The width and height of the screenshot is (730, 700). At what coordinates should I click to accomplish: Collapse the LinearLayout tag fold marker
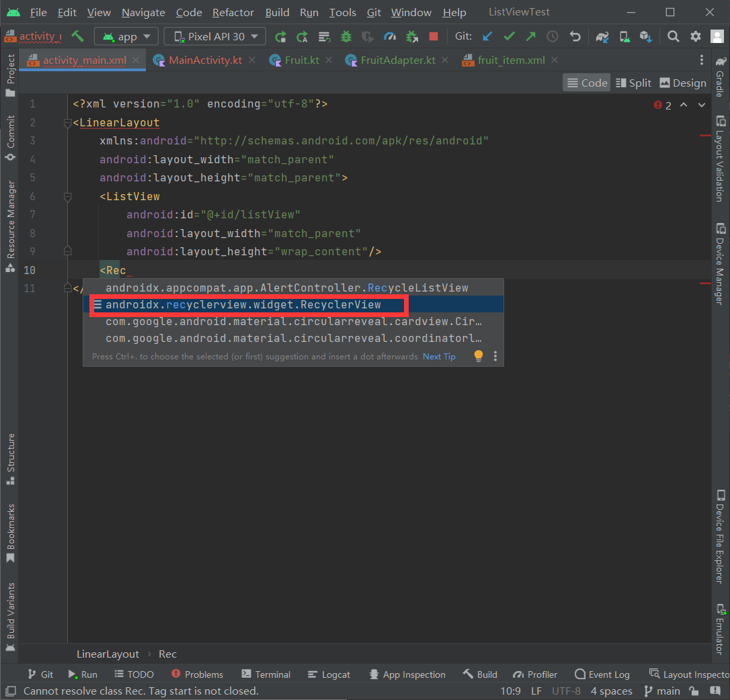click(67, 123)
